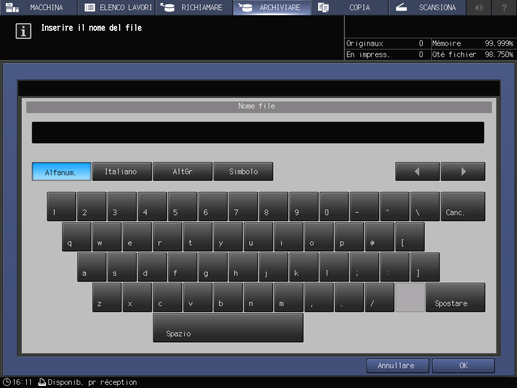Open the SCANSIONA tab

click(x=427, y=7)
